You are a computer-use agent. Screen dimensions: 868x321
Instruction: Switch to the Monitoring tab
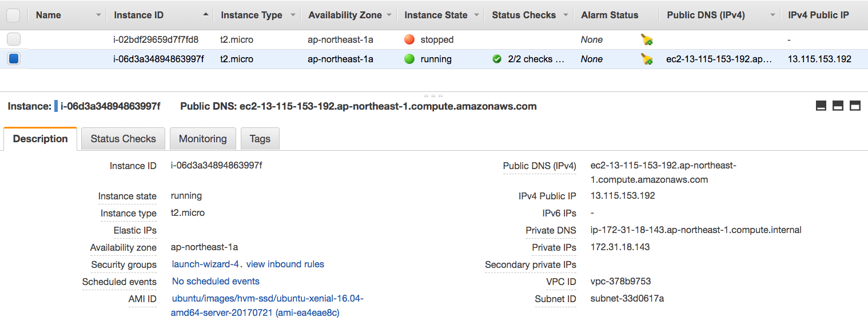tap(202, 139)
